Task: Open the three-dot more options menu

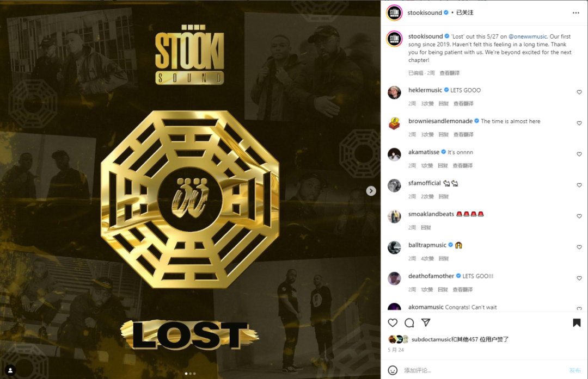Action: (x=576, y=13)
